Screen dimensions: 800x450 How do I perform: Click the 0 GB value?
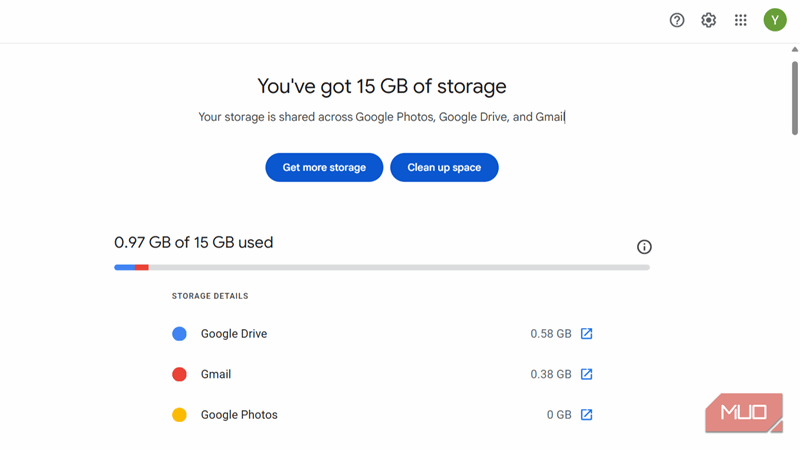pos(559,414)
